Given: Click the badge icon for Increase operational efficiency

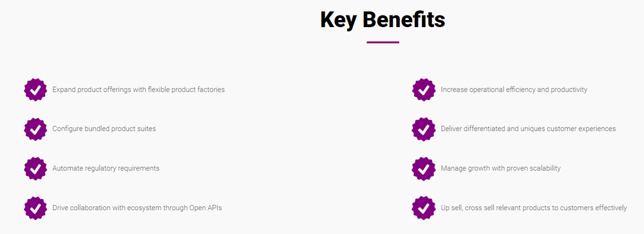Looking at the screenshot, I should 424,90.
